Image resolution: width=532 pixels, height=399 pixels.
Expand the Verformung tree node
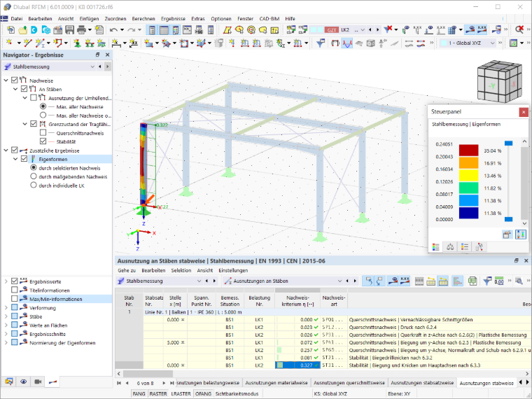(x=6, y=308)
